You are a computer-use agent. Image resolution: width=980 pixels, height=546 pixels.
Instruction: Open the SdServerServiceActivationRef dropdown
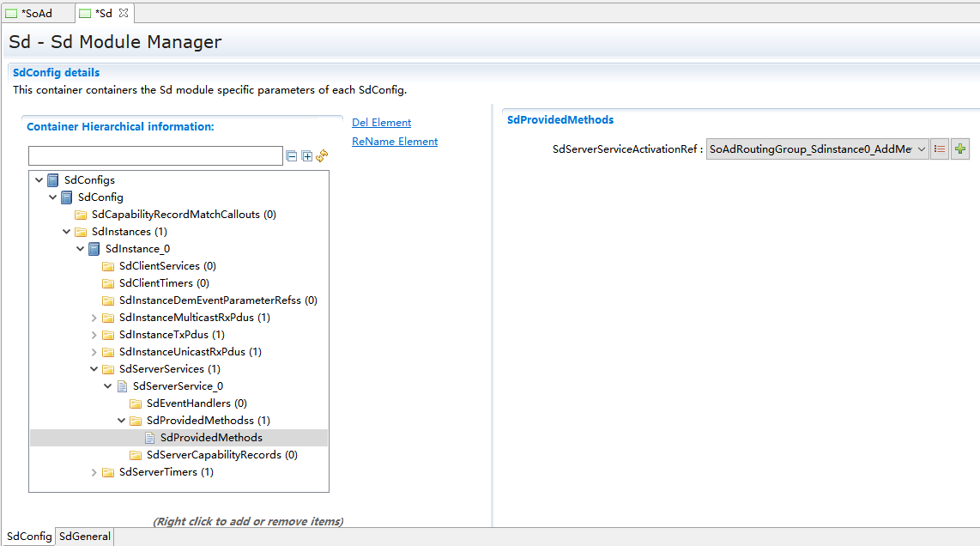[x=922, y=149]
